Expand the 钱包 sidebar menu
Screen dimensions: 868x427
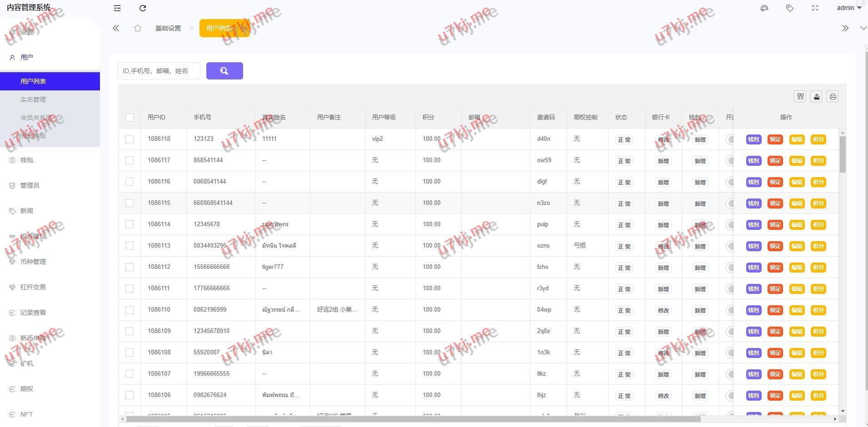[27, 160]
